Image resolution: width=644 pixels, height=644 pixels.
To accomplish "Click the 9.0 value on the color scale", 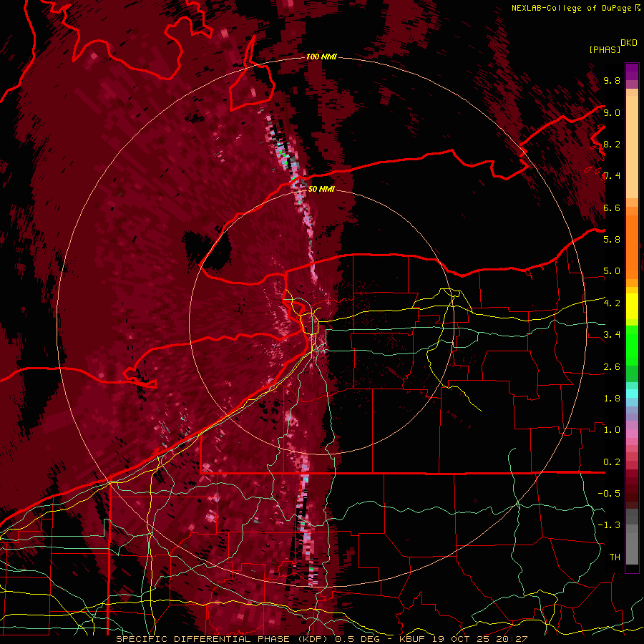I will (x=612, y=113).
